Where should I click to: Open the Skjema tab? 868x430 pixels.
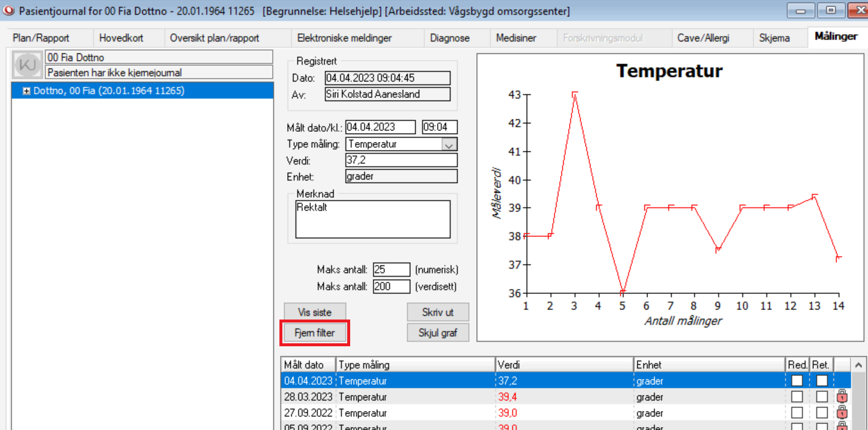coord(775,38)
